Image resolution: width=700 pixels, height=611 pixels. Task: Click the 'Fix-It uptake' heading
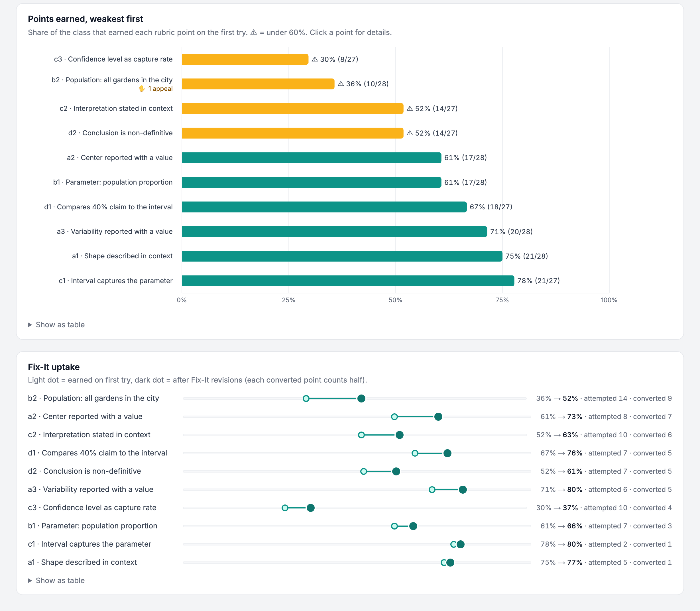coord(54,367)
